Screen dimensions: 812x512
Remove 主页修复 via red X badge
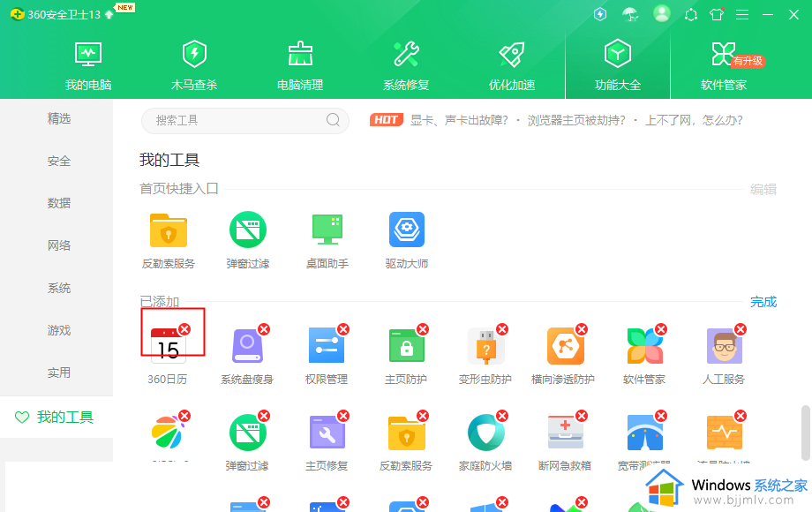[343, 416]
